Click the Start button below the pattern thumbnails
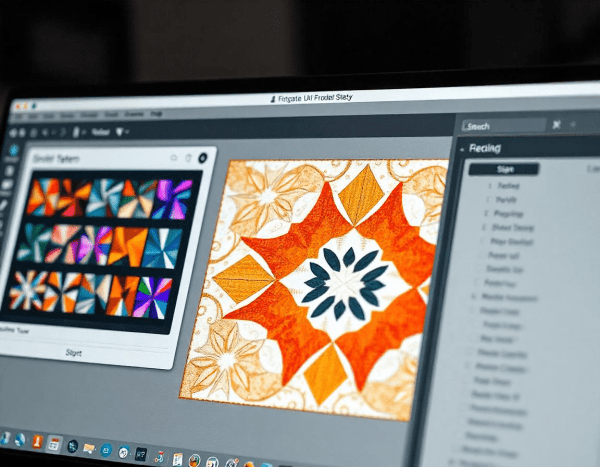 [73, 353]
